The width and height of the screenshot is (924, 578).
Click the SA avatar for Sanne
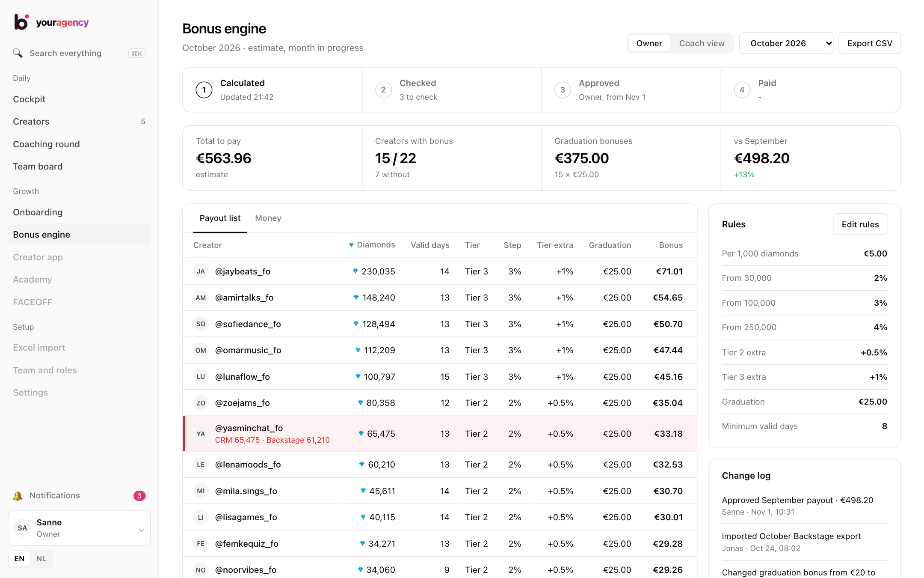tap(22, 528)
